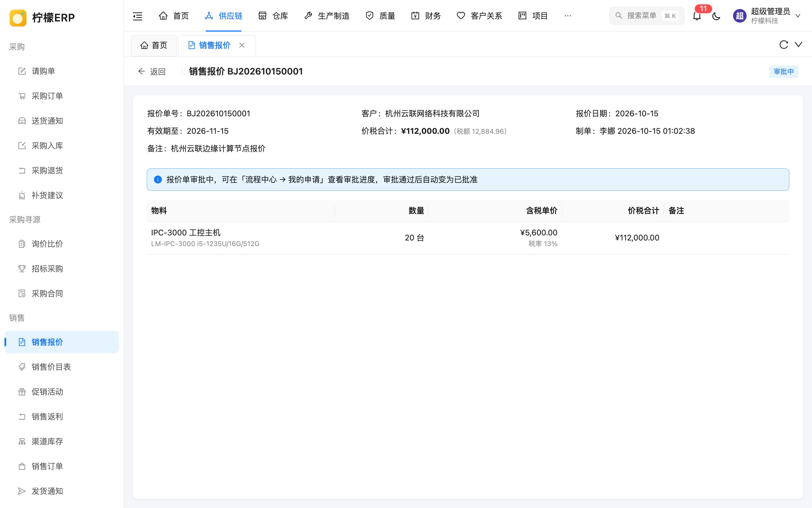
Task: Click the 柠檬ERP logo icon
Action: (x=18, y=17)
